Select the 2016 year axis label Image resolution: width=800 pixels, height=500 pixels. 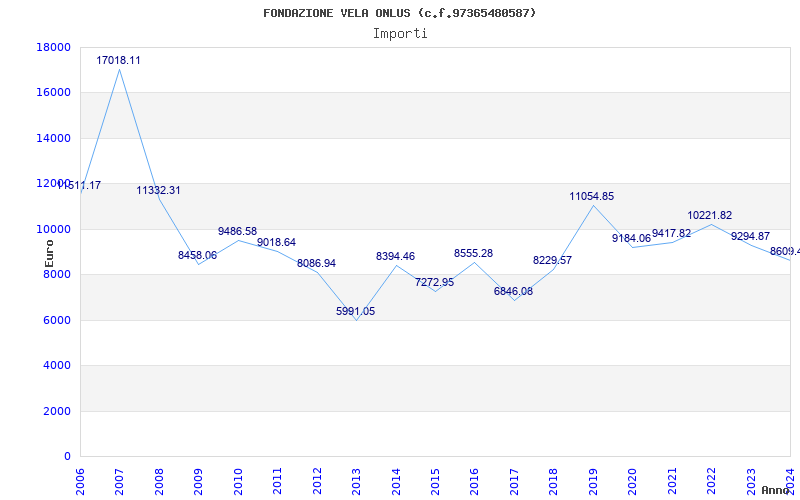point(474,481)
